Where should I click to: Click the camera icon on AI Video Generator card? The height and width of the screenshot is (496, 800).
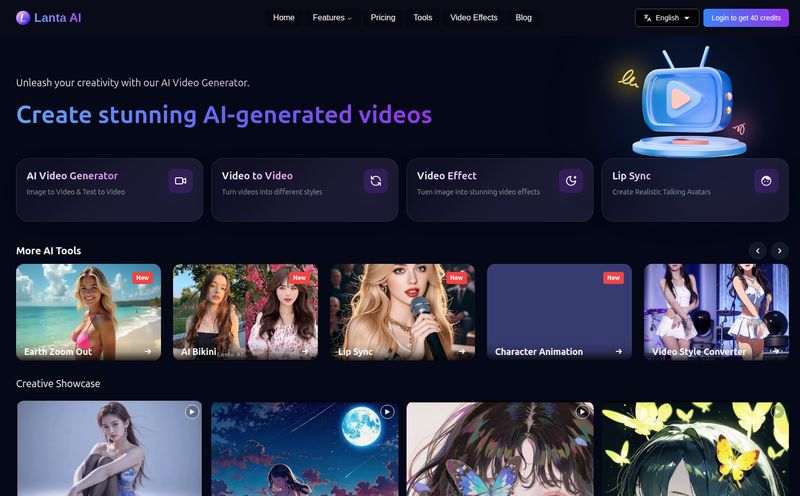click(181, 181)
